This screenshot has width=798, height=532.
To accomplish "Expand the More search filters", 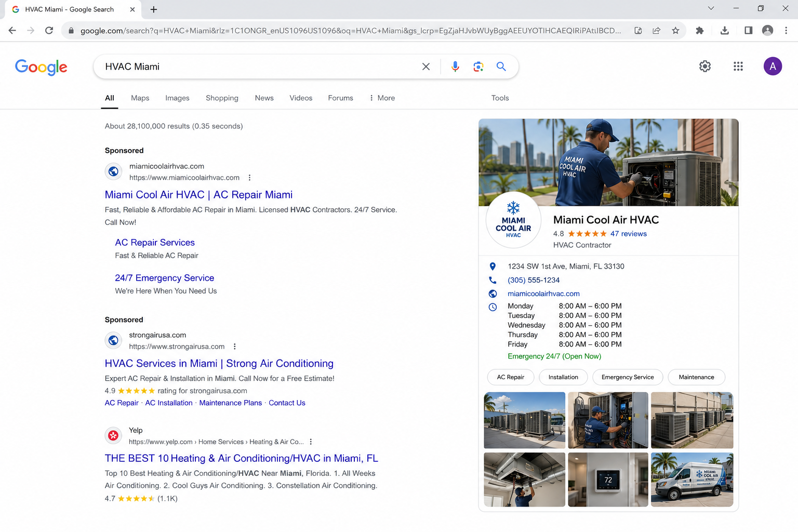I will coord(382,98).
